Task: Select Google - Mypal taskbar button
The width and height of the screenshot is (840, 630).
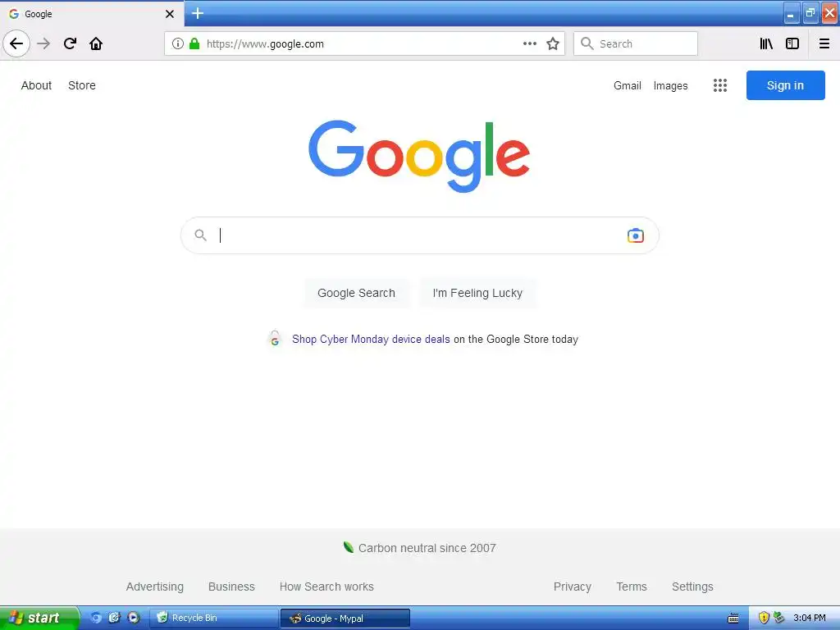Action: (x=345, y=619)
